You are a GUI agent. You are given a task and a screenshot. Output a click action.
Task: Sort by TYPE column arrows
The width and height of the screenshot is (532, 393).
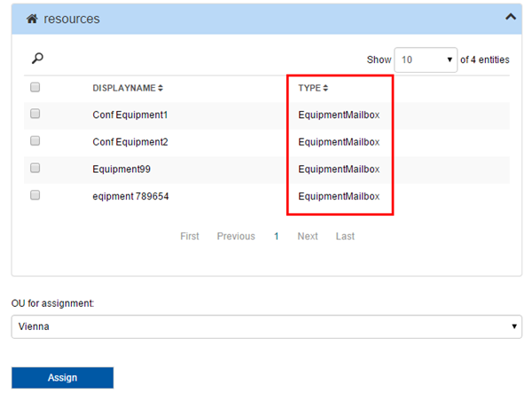pyautogui.click(x=325, y=88)
